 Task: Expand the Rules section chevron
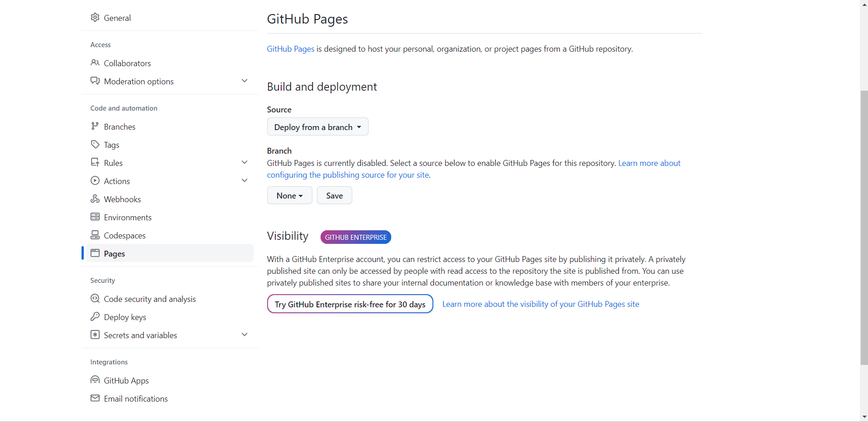pyautogui.click(x=245, y=162)
